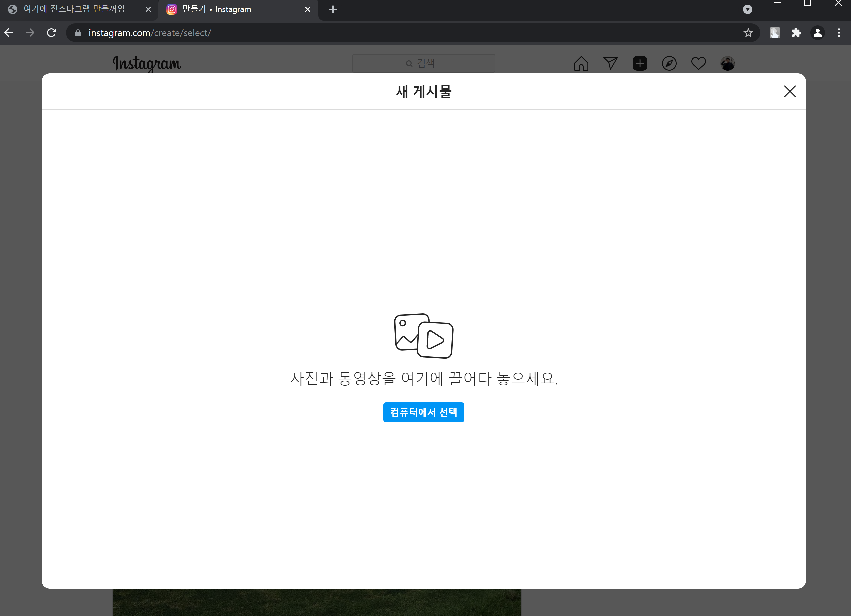Open the profile avatar picture
The width and height of the screenshot is (851, 616).
point(727,63)
